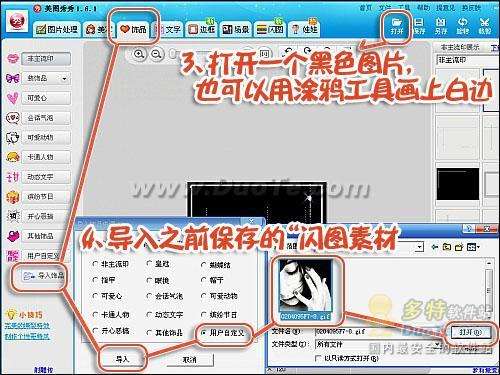Switch to the 图片处理 tab
500x375 pixels.
[x=57, y=29]
